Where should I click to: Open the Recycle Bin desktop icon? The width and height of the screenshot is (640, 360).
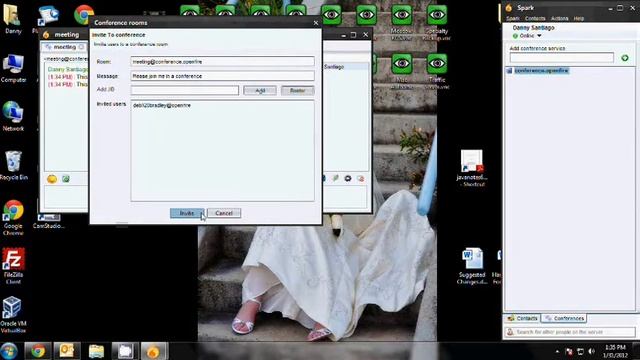[13, 165]
